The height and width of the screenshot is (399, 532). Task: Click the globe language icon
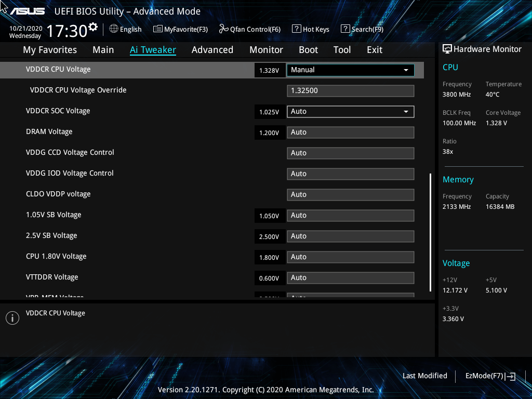[114, 29]
